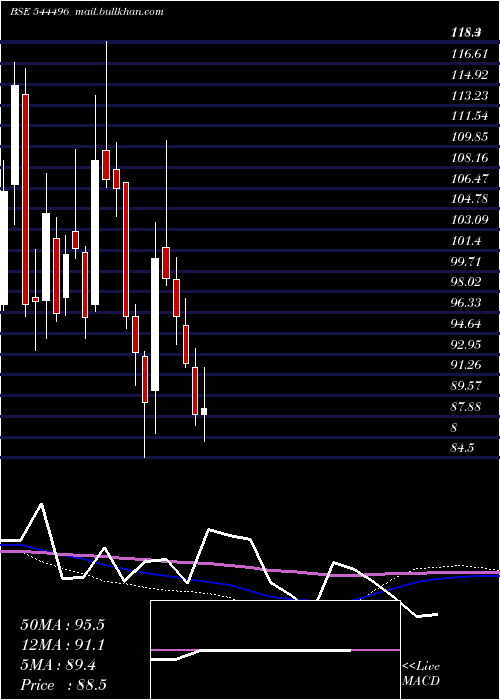
Task: Click the 98.02 price axis label
Action: pos(466,282)
